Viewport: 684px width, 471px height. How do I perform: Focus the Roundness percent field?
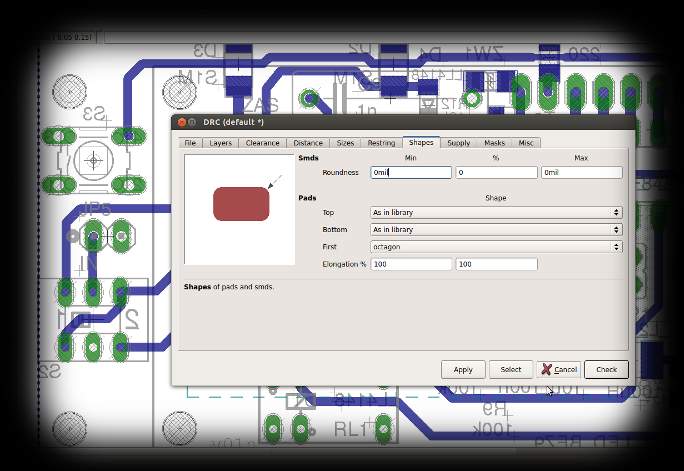point(496,172)
